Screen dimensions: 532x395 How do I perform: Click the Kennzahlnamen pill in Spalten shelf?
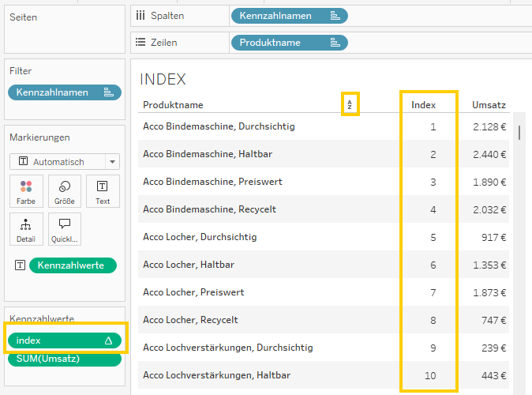point(288,16)
